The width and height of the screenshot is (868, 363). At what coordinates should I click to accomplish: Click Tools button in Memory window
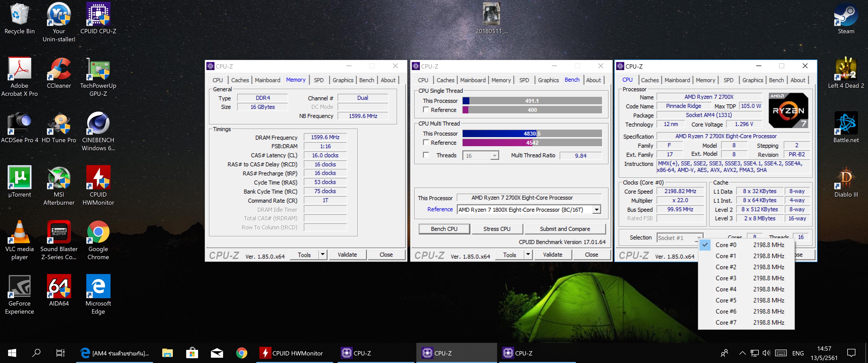[x=304, y=255]
